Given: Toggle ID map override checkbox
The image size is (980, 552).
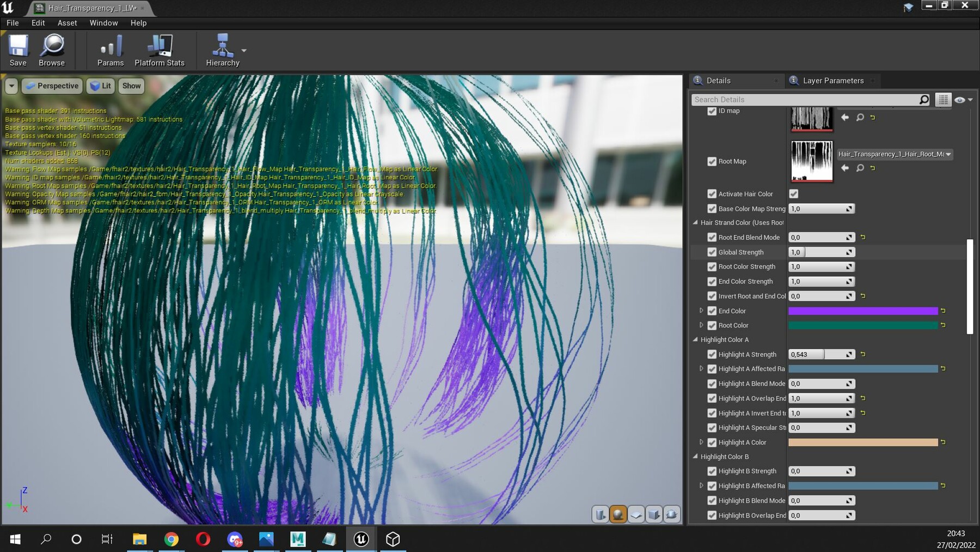Looking at the screenshot, I should [x=712, y=111].
